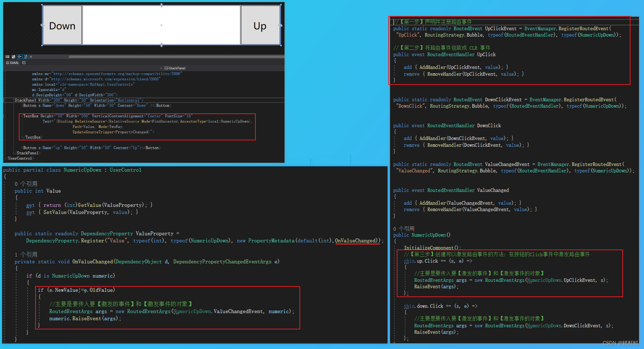
Task: Click the Down button in designer preview
Action: 62,26
